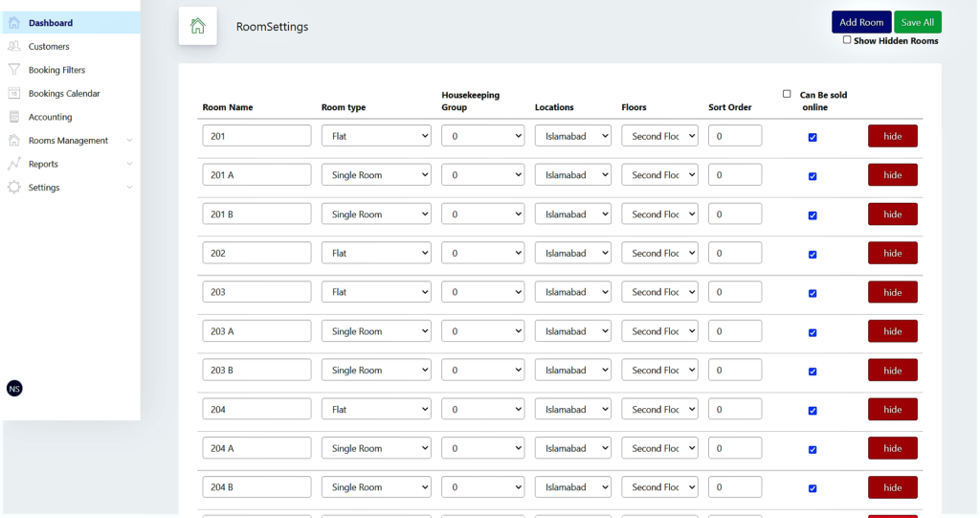Screen dimensions: 980x518
Task: Uncheck sold online checkbox for room 202
Action: point(813,254)
